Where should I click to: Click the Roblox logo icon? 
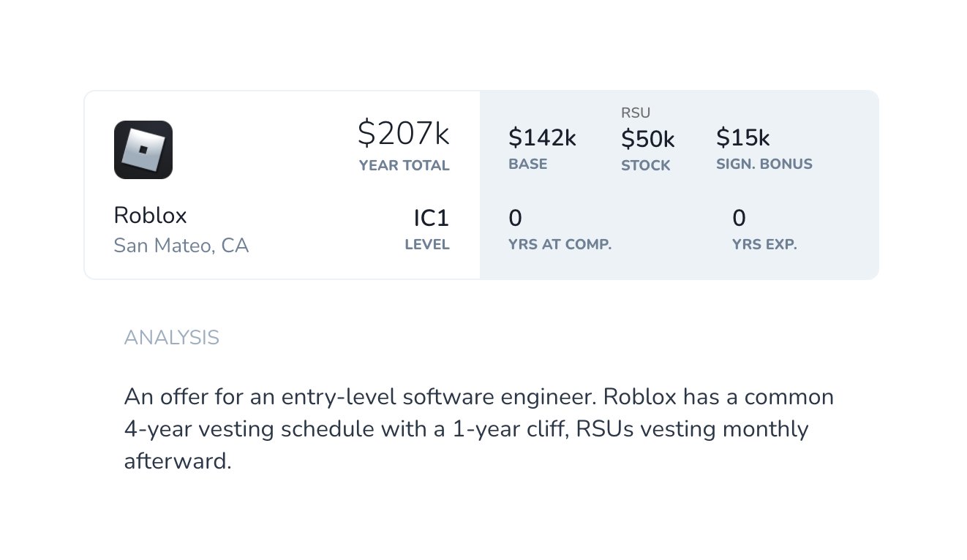[143, 150]
